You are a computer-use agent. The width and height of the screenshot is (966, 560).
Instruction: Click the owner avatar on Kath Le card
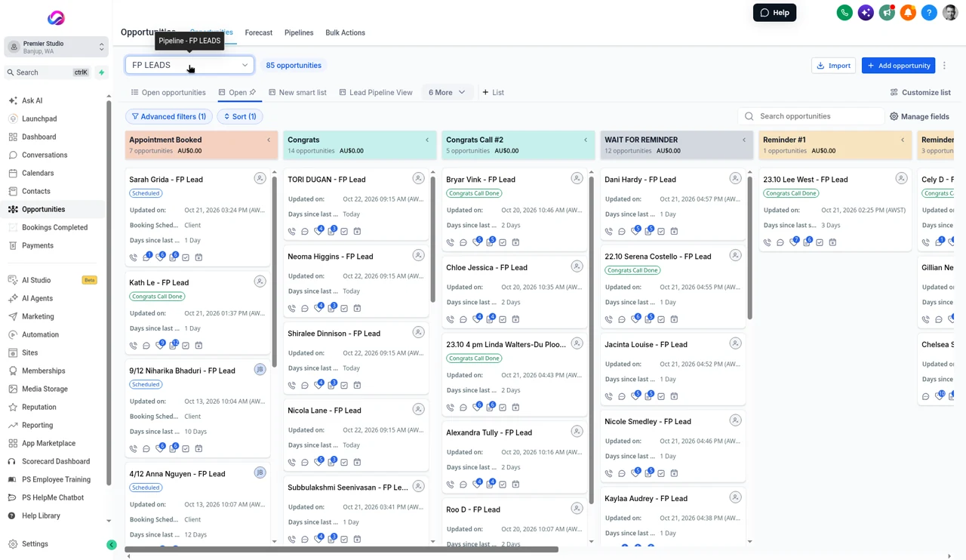pos(260,282)
